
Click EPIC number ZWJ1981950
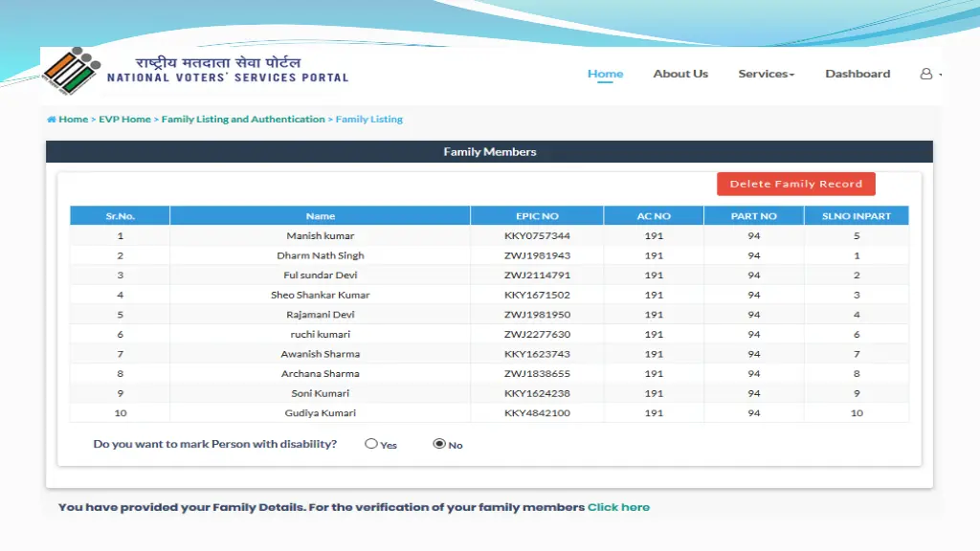[x=537, y=315]
